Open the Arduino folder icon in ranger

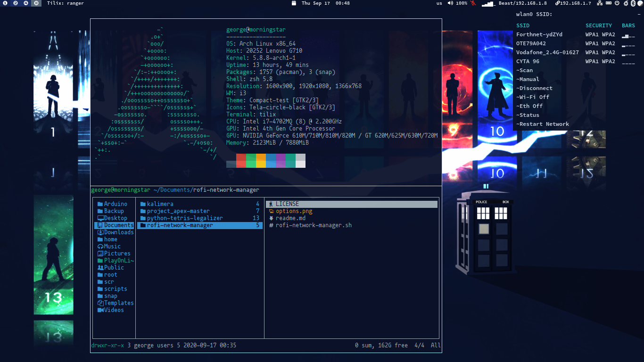(x=100, y=204)
